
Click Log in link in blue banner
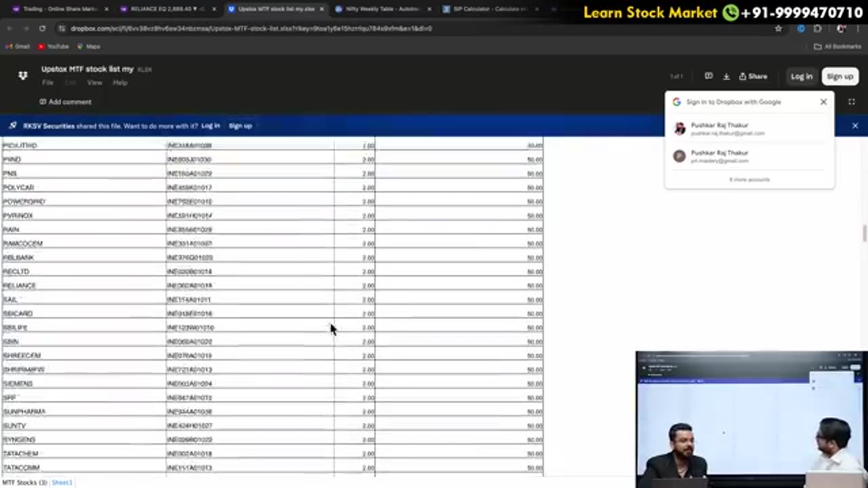[x=210, y=126]
